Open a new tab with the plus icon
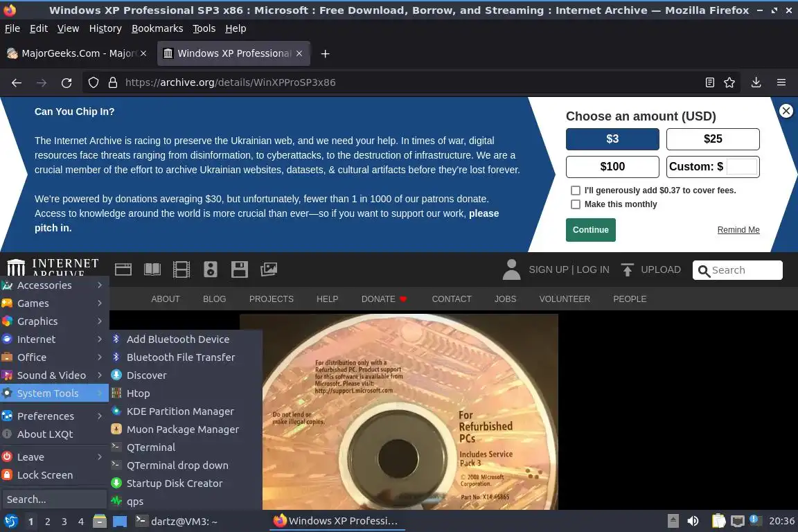The height and width of the screenshot is (532, 798). click(x=325, y=53)
